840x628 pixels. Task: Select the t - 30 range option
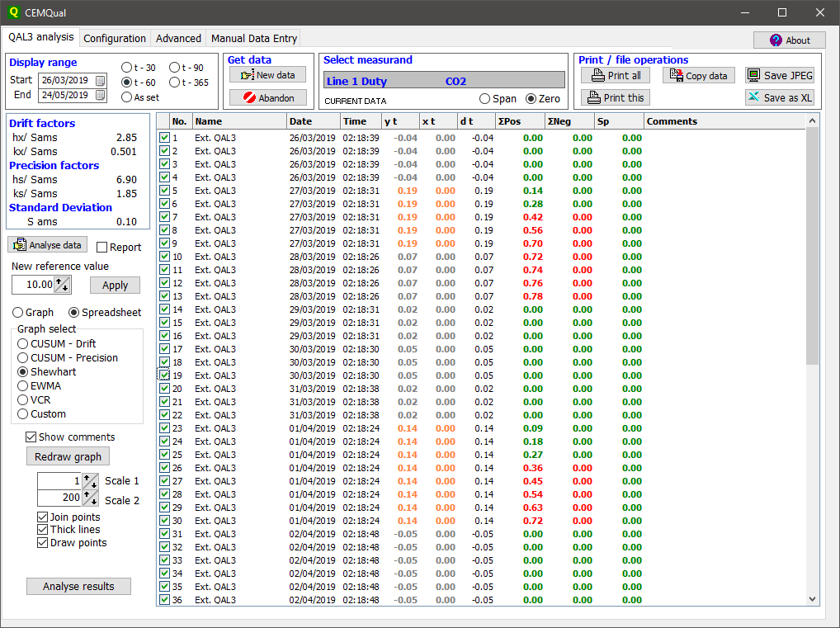pyautogui.click(x=126, y=68)
